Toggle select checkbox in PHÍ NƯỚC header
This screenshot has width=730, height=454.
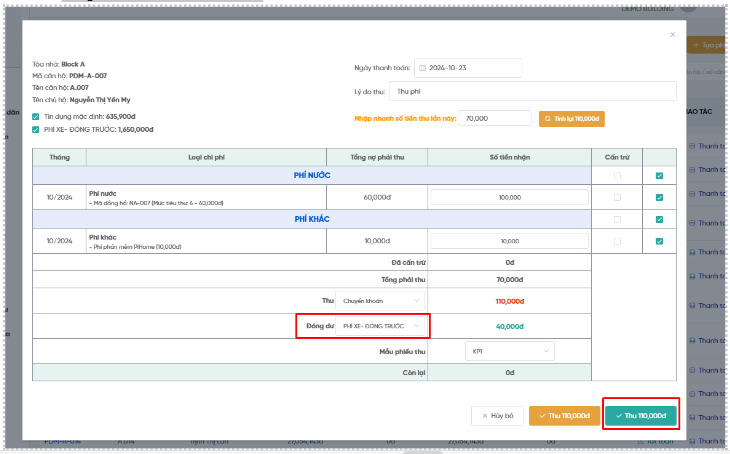659,176
